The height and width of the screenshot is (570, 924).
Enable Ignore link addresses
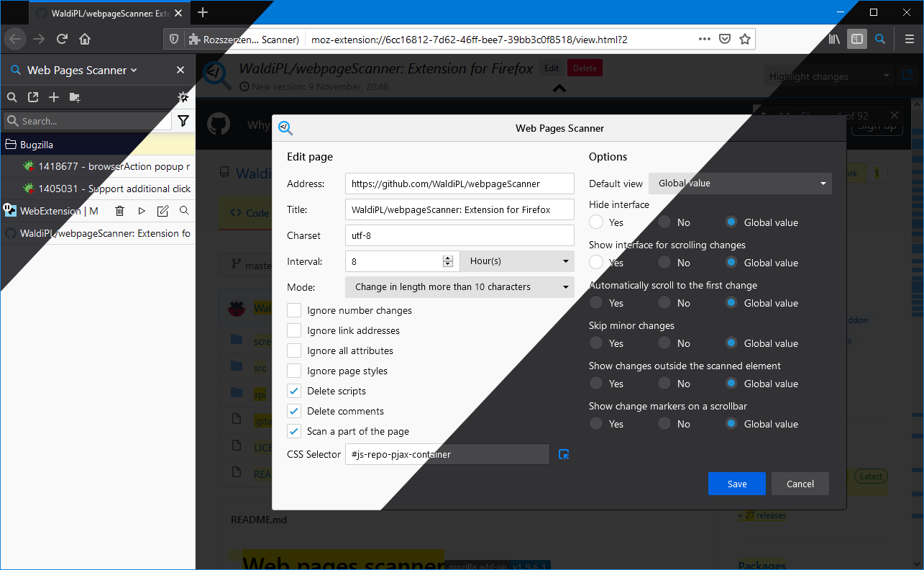click(x=294, y=330)
